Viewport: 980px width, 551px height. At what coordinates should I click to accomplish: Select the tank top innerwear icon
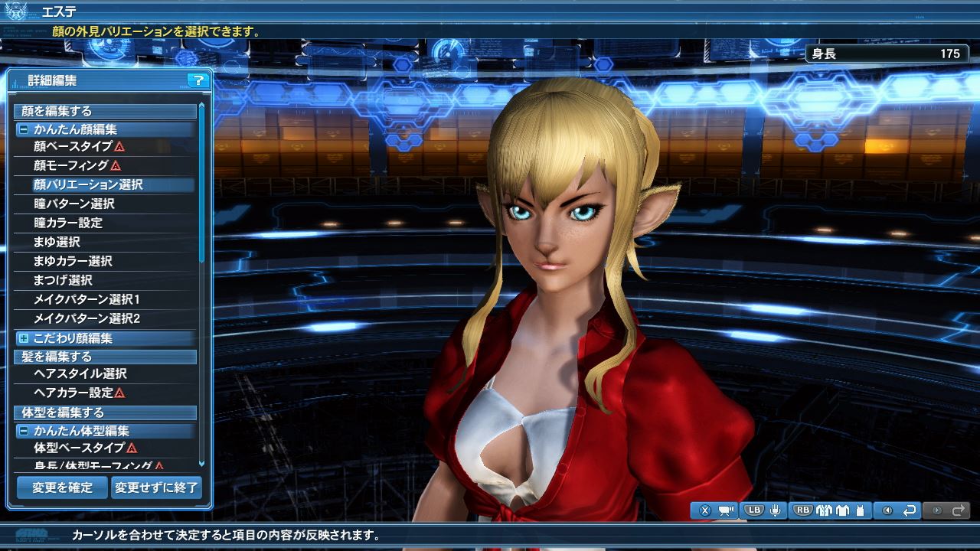(x=861, y=510)
